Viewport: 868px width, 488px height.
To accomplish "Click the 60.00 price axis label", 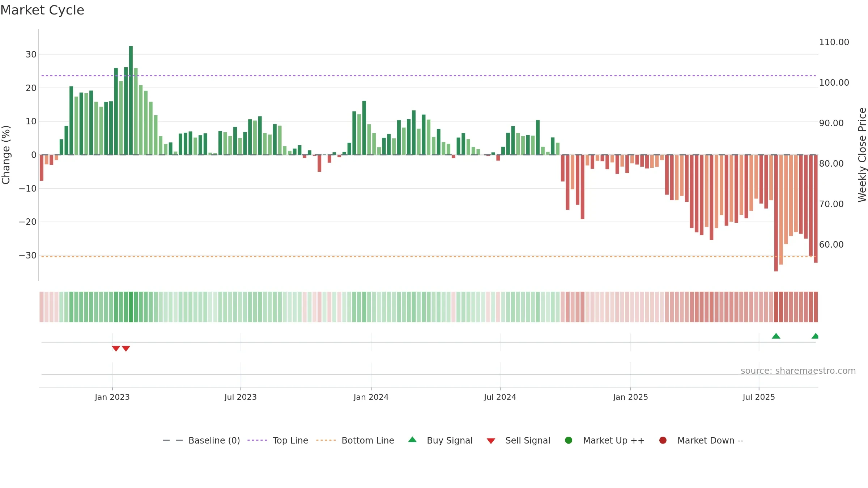I will click(x=831, y=244).
